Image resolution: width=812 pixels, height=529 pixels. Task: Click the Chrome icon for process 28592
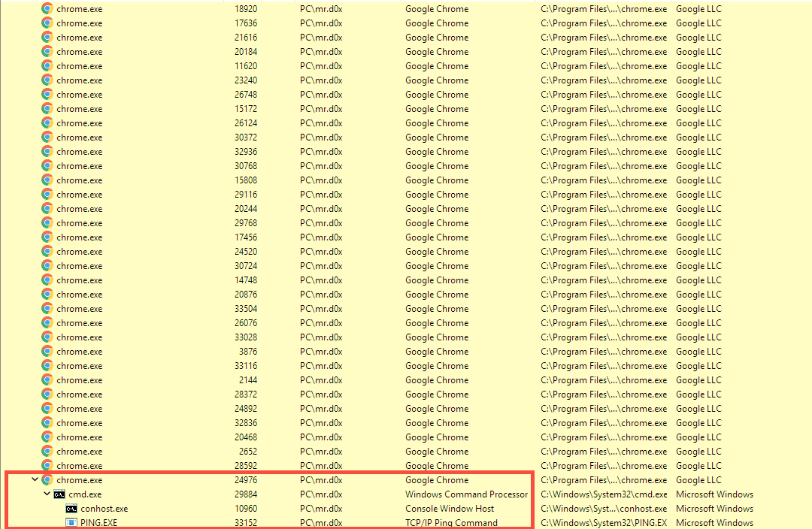point(47,465)
